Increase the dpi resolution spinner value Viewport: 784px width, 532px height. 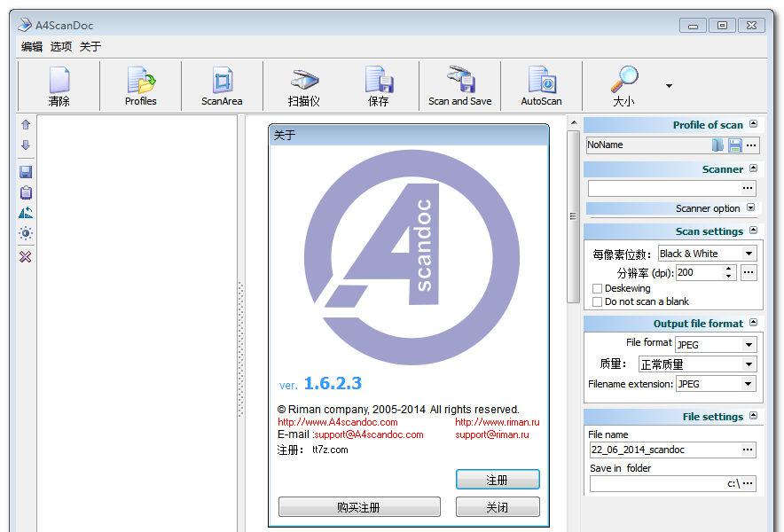729,269
